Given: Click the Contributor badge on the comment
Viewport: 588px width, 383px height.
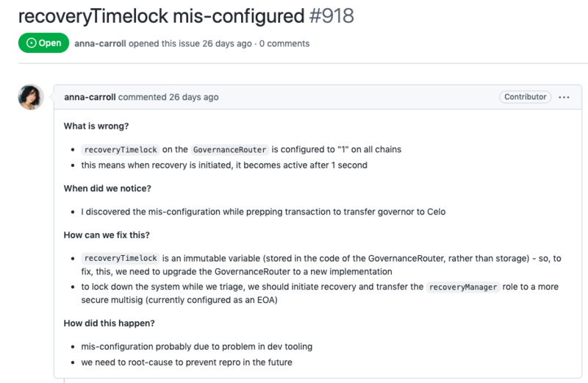Looking at the screenshot, I should tap(525, 97).
